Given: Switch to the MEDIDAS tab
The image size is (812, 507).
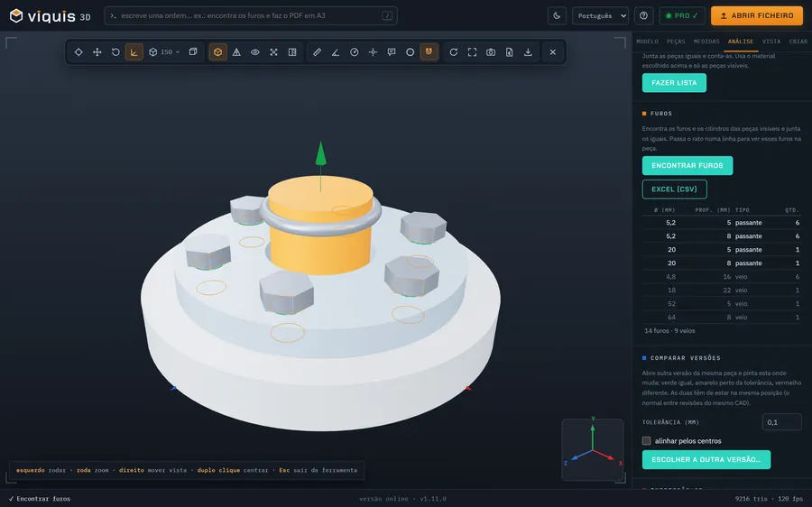Looking at the screenshot, I should click(x=706, y=41).
